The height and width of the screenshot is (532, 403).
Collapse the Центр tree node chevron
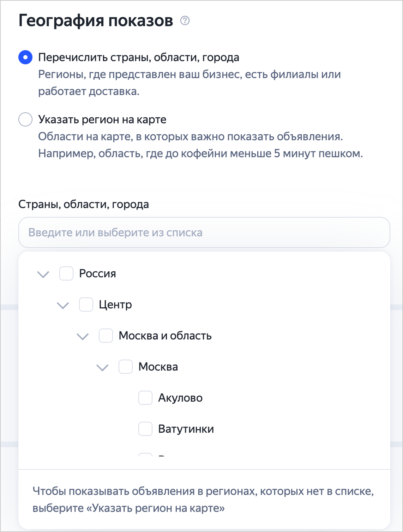[63, 305]
